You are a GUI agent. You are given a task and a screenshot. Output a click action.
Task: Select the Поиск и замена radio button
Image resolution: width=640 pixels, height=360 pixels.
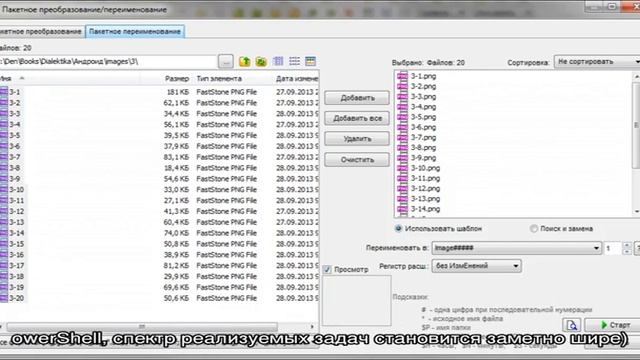coord(533,229)
